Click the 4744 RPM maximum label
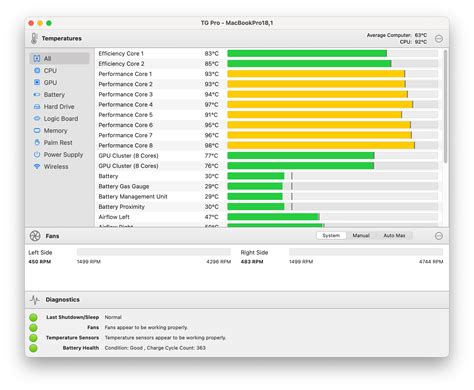474x390 pixels. pos(431,262)
